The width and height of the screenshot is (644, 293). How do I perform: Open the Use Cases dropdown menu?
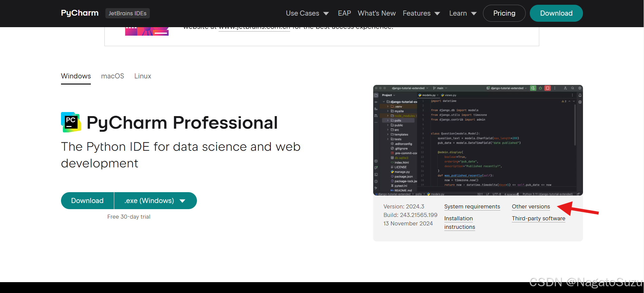(x=307, y=13)
